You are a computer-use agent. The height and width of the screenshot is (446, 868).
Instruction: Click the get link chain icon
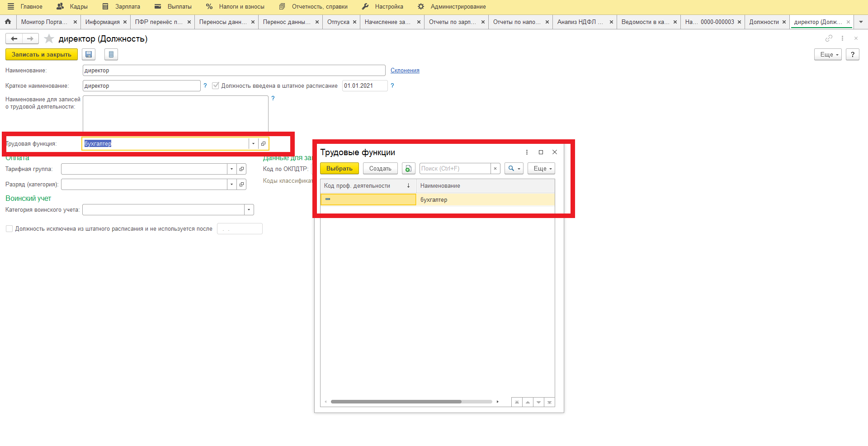[x=829, y=38]
